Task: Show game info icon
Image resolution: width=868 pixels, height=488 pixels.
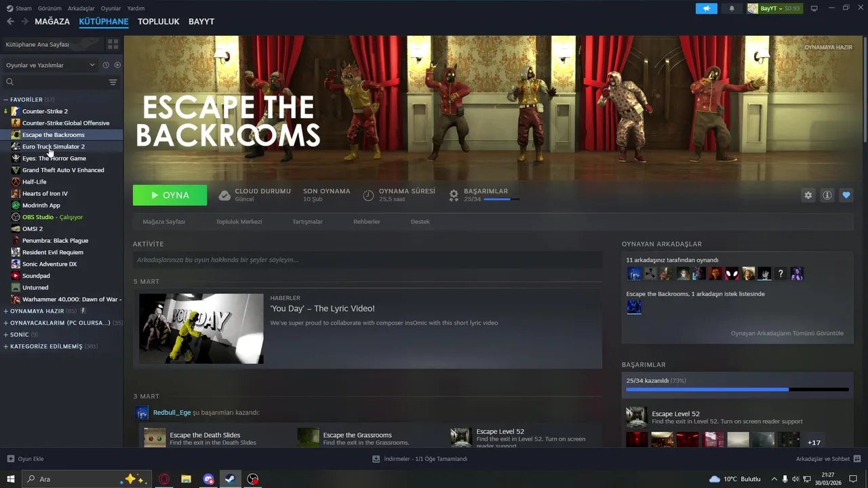Action: click(x=827, y=195)
